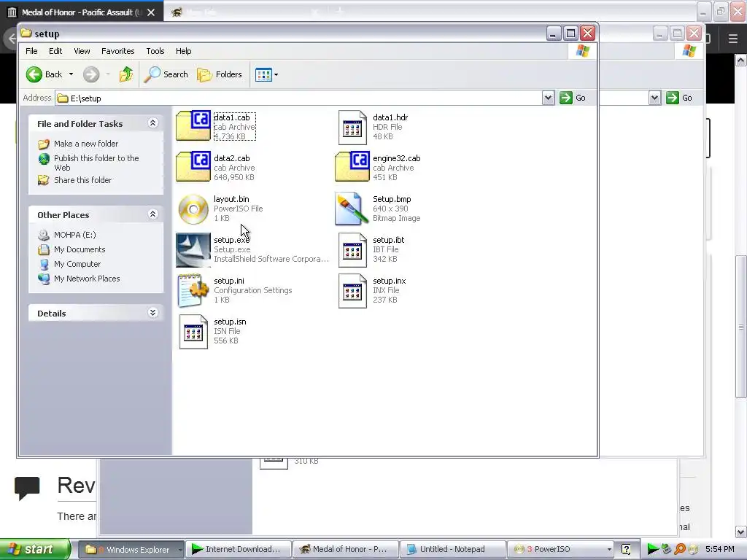Select the setup.ini configuration file icon
This screenshot has height=560, width=747.
193,290
